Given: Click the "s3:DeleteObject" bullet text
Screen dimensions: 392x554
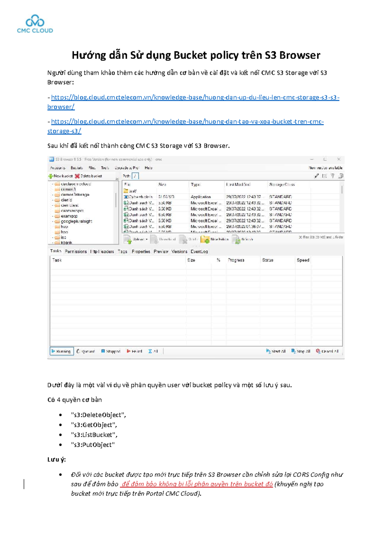Looking at the screenshot, I should click(x=98, y=415).
